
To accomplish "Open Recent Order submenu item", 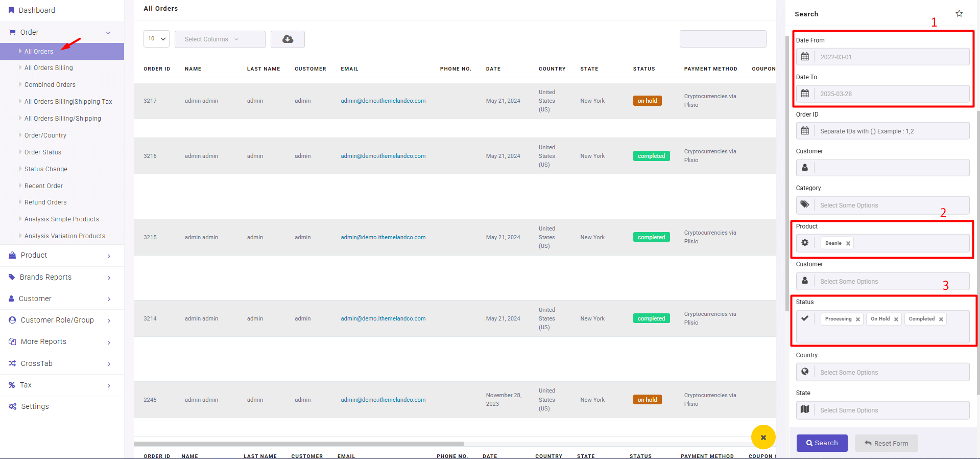I will point(44,186).
